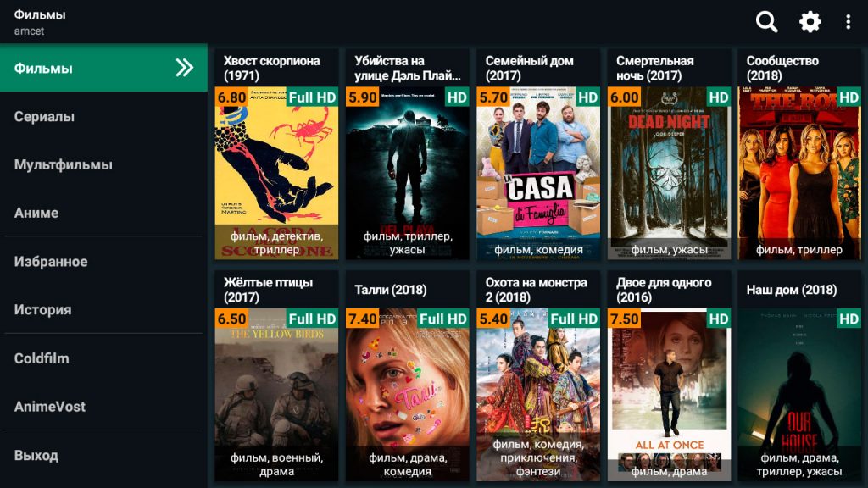Click the Full HD badge on Охота на монстра 2

[x=574, y=319]
